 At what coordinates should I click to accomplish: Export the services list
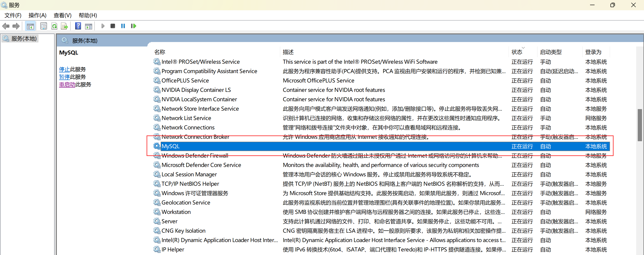(64, 26)
